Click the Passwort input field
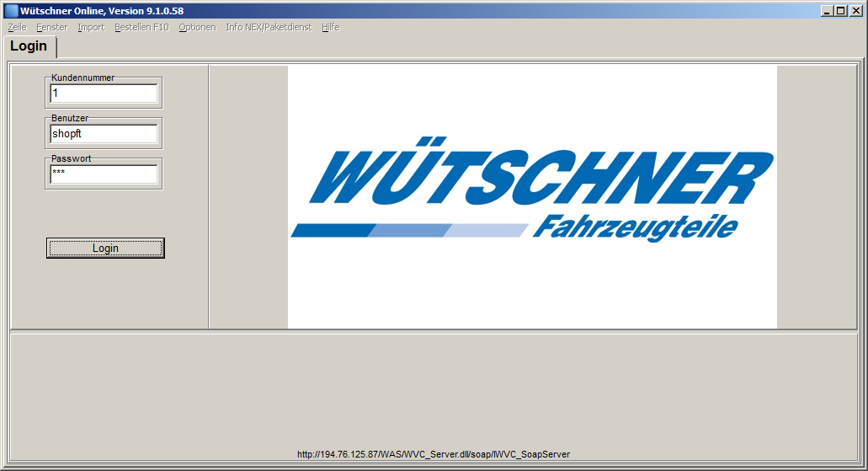The height and width of the screenshot is (471, 868). pos(104,174)
